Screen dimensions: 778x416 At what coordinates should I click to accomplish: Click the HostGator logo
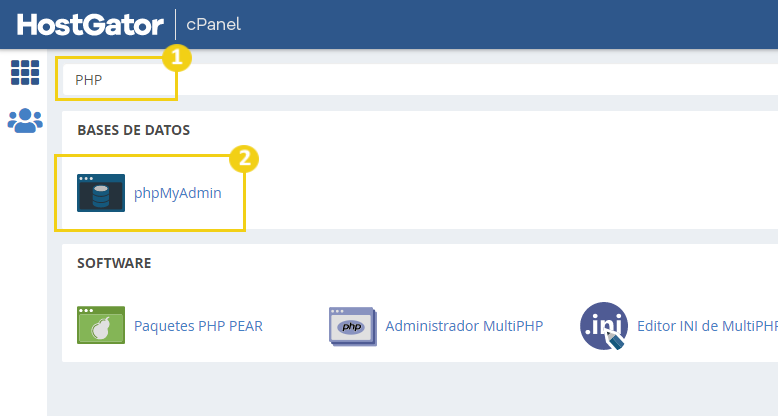point(90,24)
